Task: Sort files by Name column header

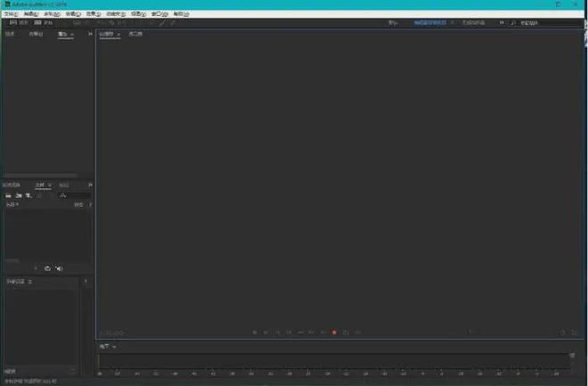Action: [x=12, y=205]
